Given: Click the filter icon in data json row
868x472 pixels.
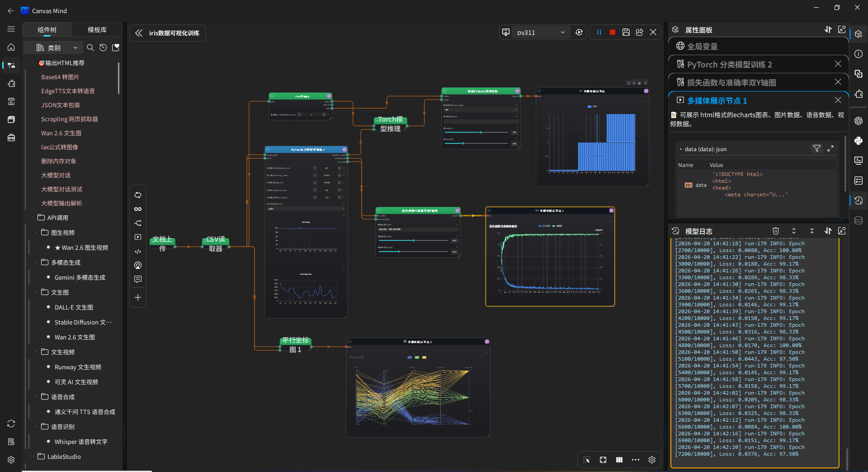Looking at the screenshot, I should pyautogui.click(x=817, y=148).
